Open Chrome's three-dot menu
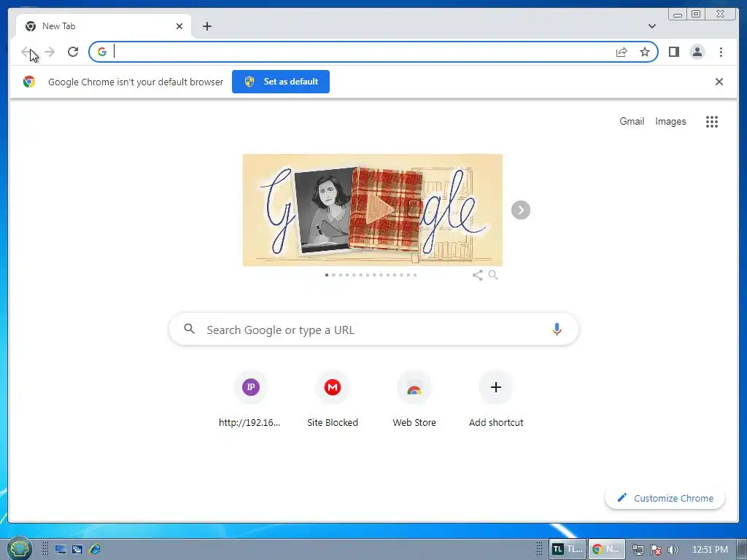 721,52
